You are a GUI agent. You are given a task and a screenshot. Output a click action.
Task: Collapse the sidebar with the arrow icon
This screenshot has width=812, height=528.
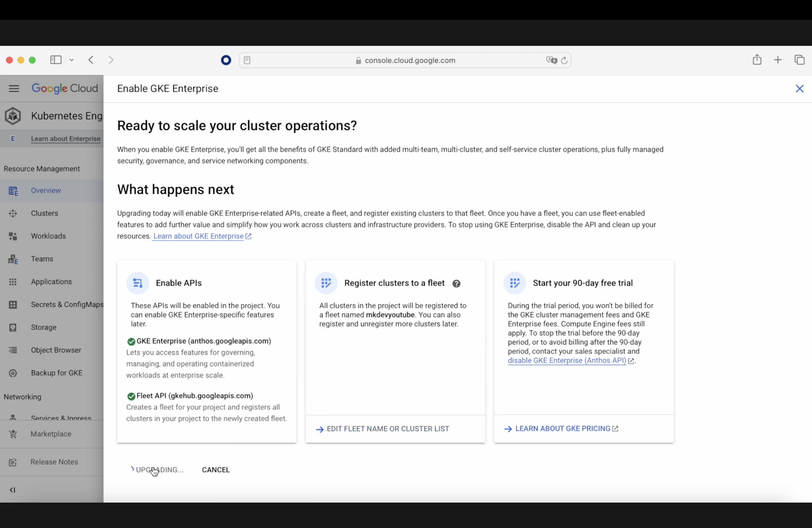click(12, 490)
